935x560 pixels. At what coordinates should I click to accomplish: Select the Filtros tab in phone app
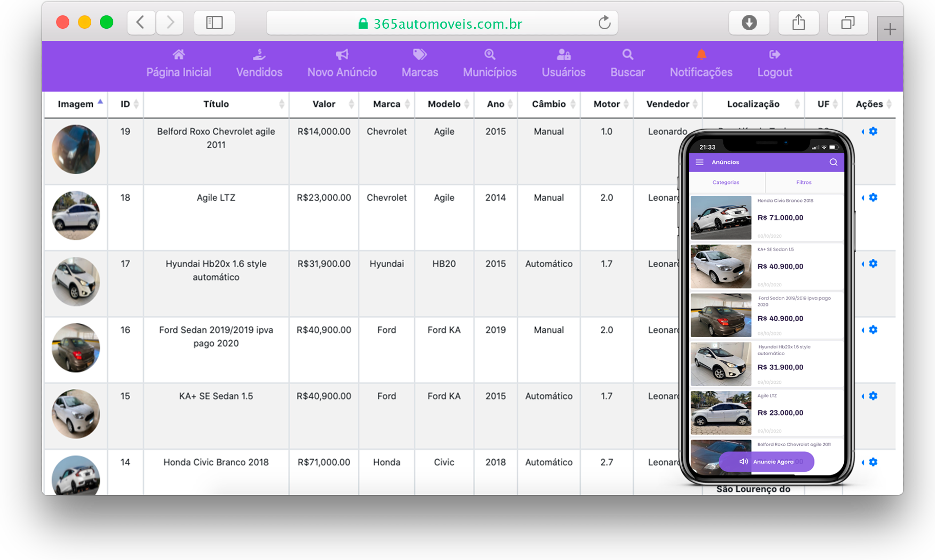coord(804,182)
